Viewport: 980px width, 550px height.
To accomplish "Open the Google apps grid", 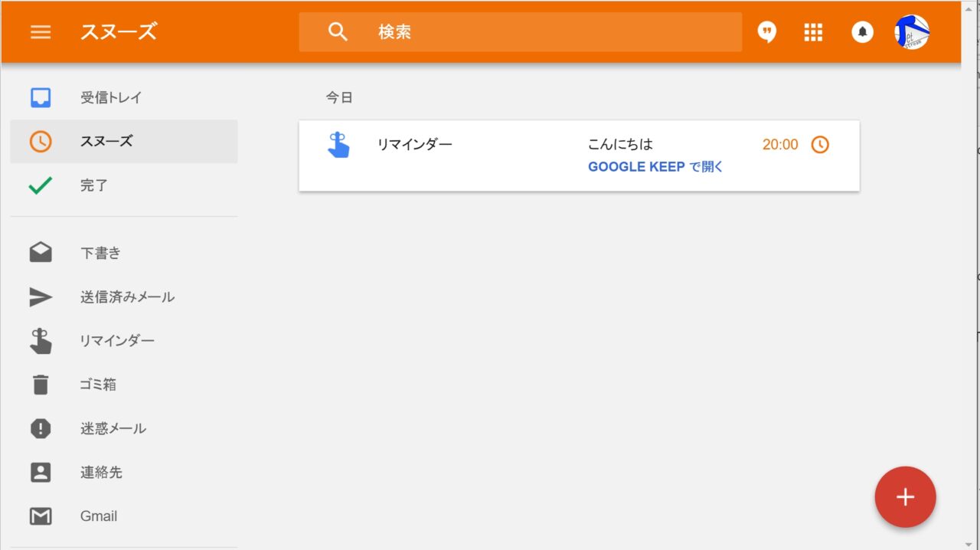I will coord(813,32).
